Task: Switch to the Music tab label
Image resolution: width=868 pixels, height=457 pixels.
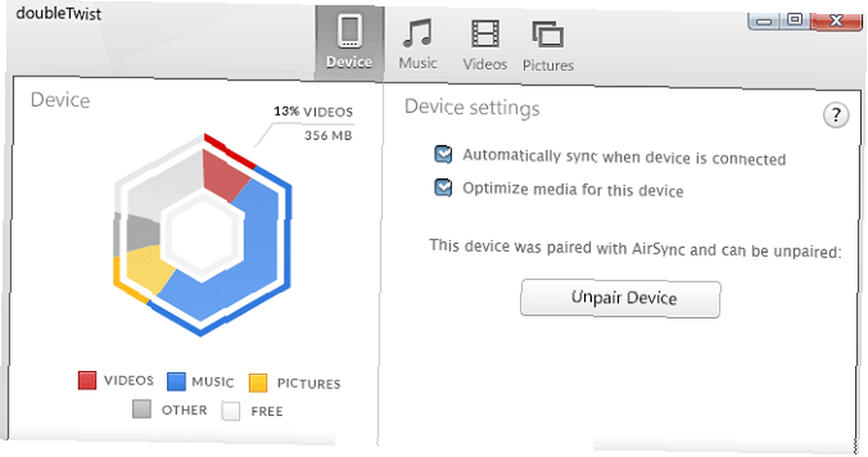Action: (x=418, y=63)
